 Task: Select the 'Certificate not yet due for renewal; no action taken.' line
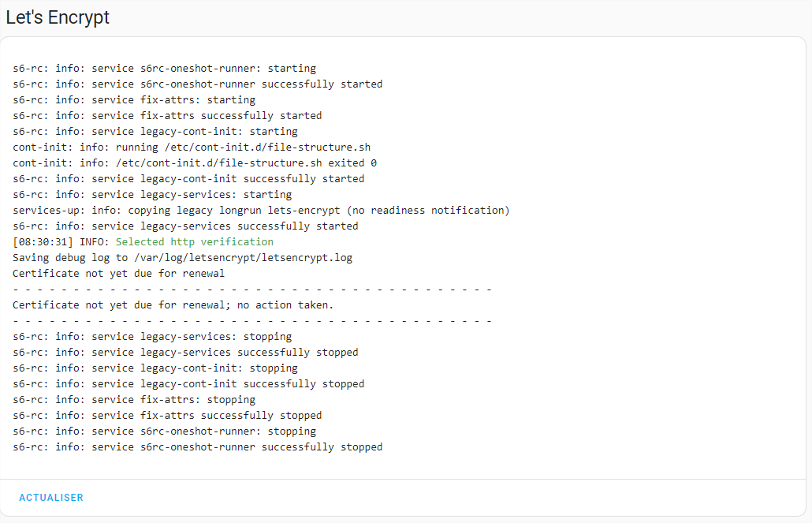[x=173, y=305]
